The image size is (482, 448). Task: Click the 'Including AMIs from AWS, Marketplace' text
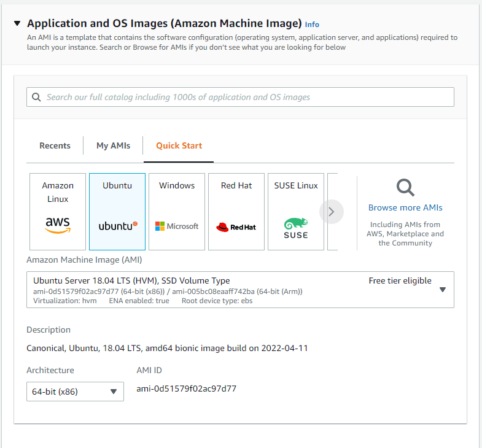click(x=405, y=234)
